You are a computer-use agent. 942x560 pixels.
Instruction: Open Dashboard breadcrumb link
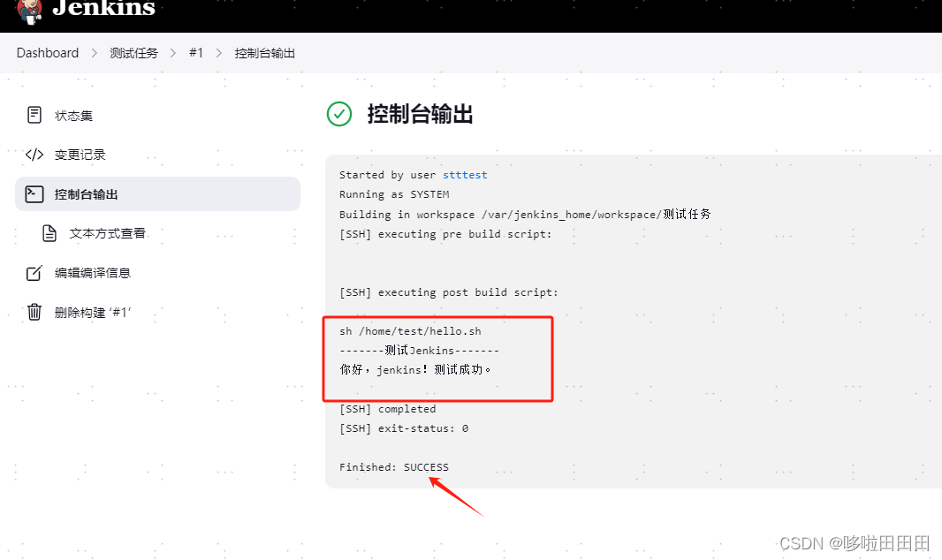coord(48,53)
